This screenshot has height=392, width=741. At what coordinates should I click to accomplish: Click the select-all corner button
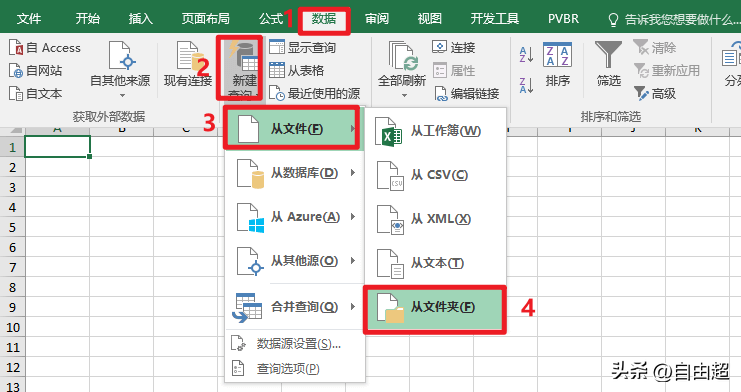click(x=12, y=130)
